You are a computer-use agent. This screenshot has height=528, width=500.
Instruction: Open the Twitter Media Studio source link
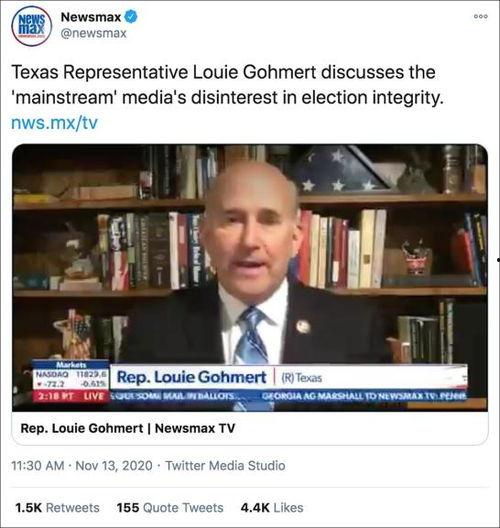click(x=225, y=466)
